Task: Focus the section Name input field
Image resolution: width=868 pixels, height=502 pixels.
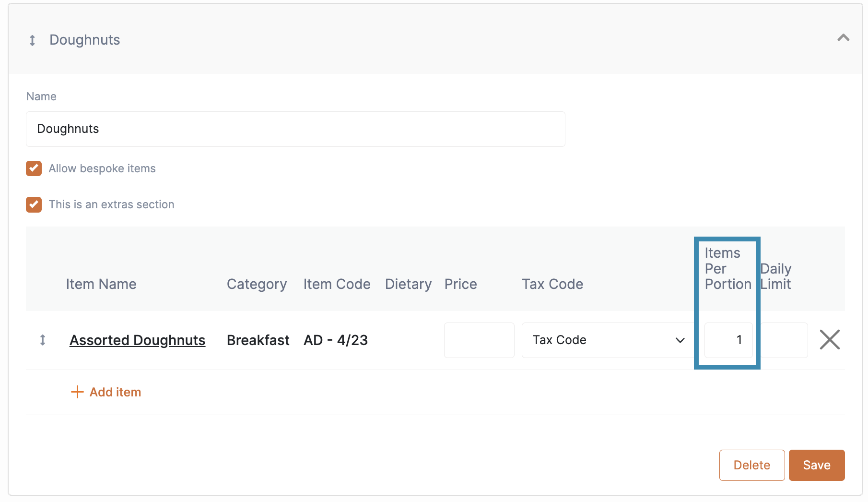Action: pyautogui.click(x=295, y=129)
